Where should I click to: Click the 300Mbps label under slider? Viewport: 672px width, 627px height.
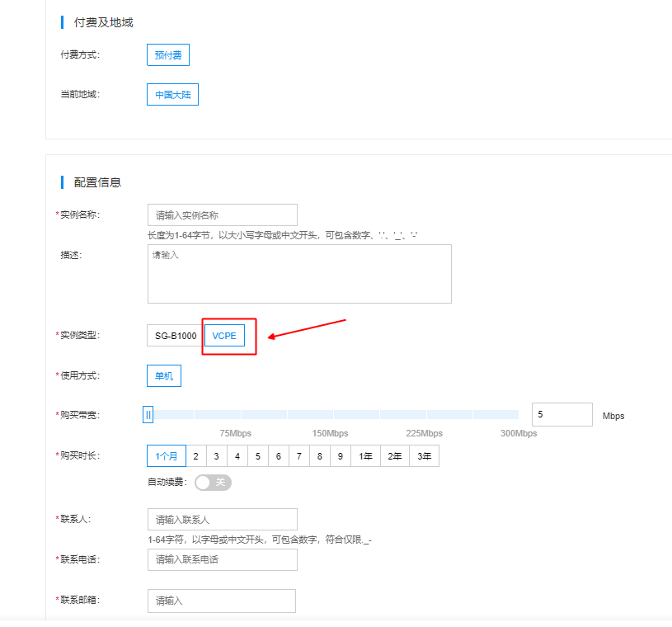pos(519,433)
